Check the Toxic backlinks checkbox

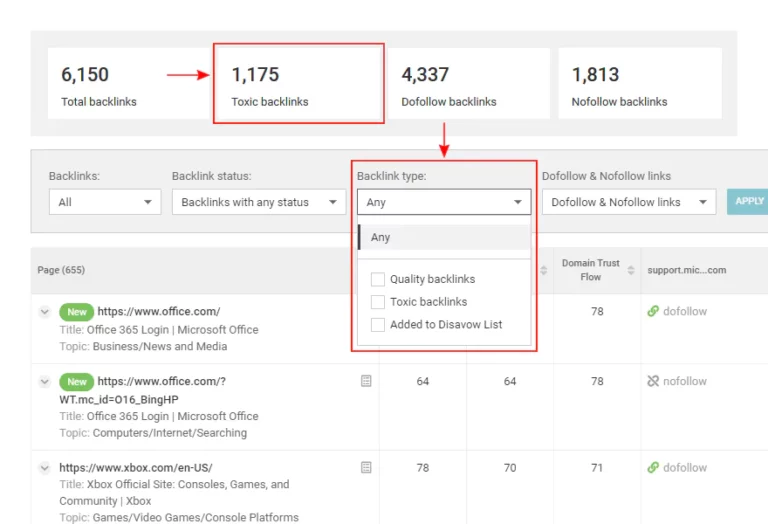378,302
